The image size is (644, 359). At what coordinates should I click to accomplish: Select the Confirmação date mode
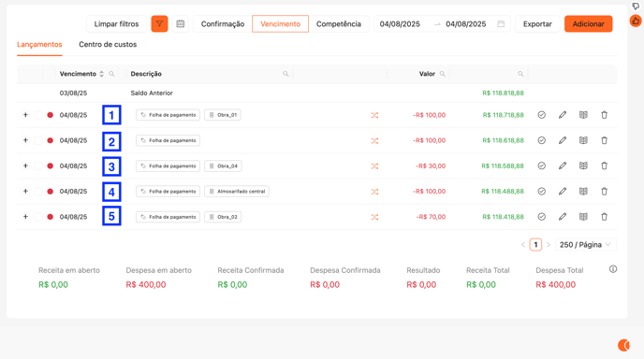coord(223,23)
